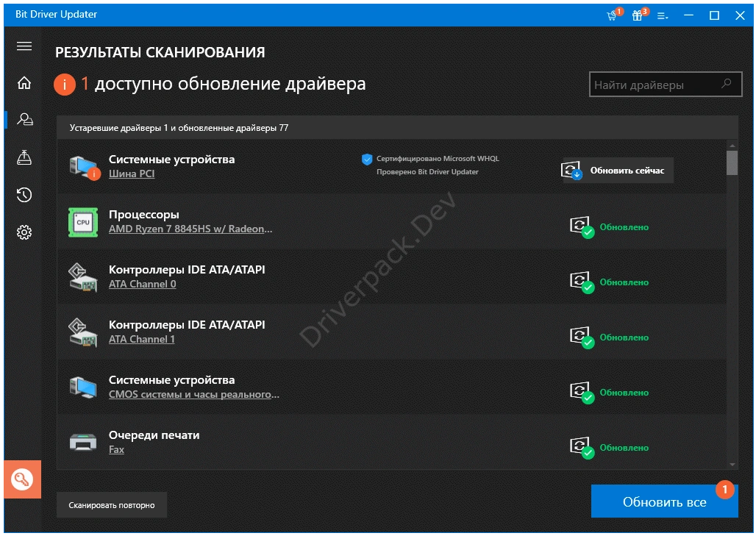This screenshot has height=536, width=756.
Task: Click the Обновлено status text for Fax
Action: 624,448
